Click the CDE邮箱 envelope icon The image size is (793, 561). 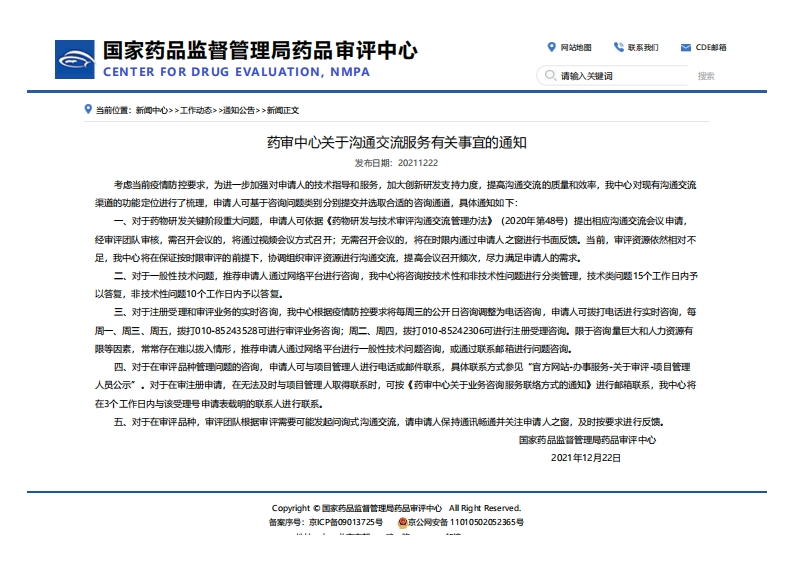tap(685, 47)
